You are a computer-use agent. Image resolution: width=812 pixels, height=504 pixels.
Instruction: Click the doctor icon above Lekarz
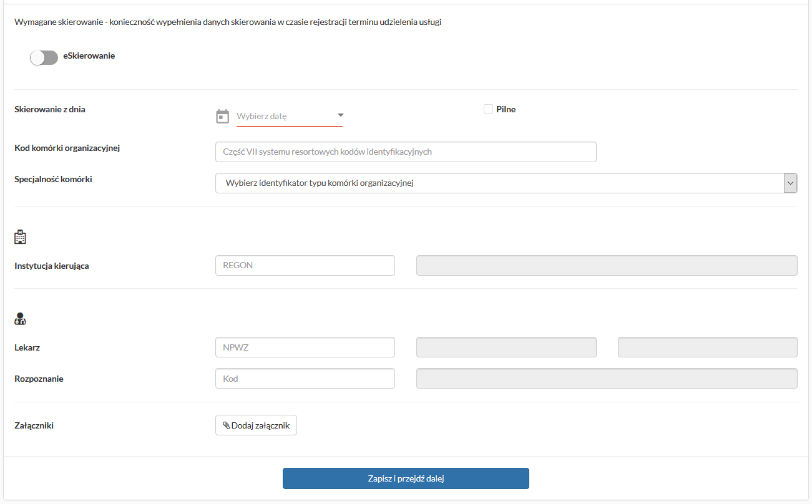[x=20, y=319]
